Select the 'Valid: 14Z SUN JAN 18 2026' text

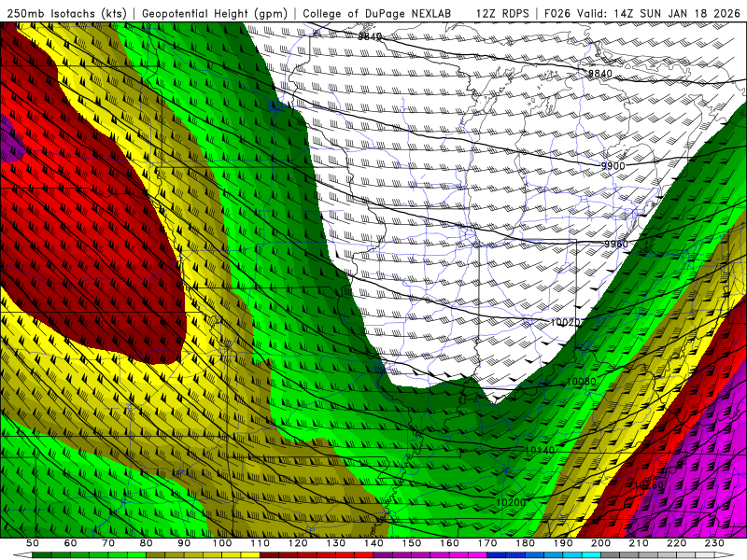coord(659,13)
